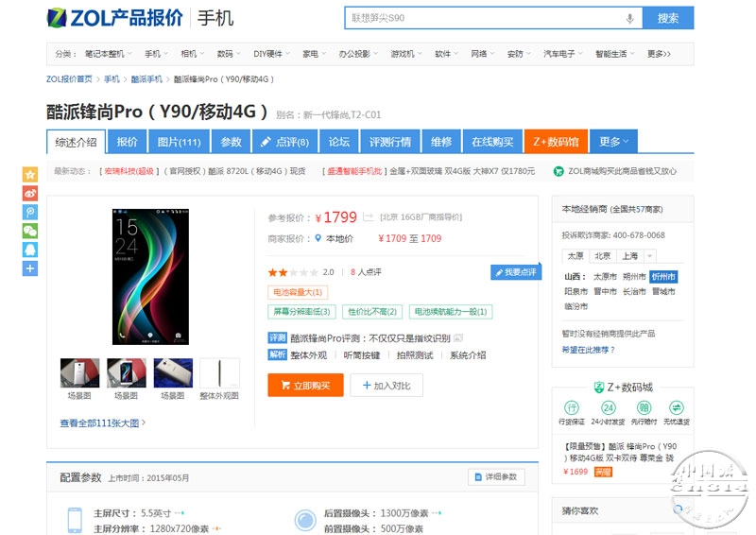Click the 屏幕分辨率低(3) tag
Viewport: 756px width, 535px height.
point(301,312)
